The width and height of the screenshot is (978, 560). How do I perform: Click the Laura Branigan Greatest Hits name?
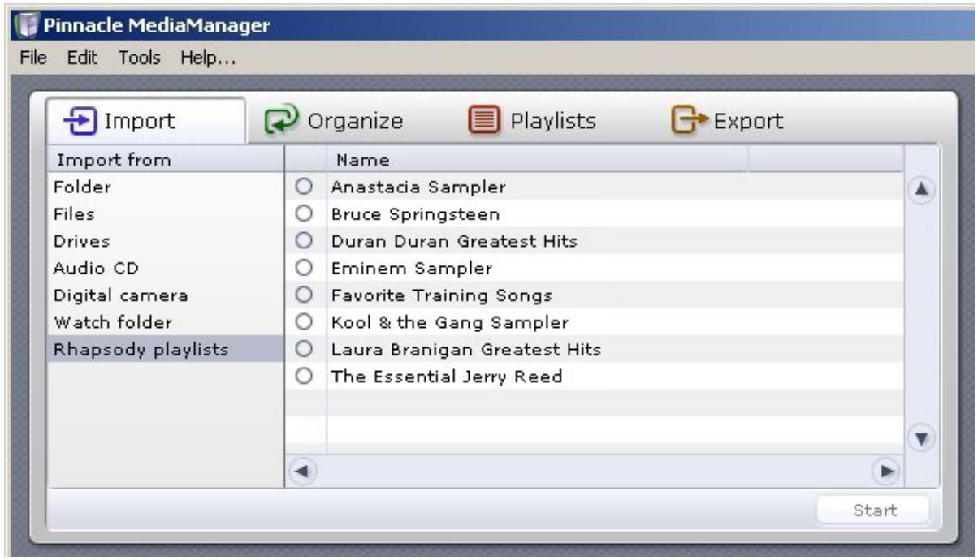pyautogui.click(x=466, y=350)
